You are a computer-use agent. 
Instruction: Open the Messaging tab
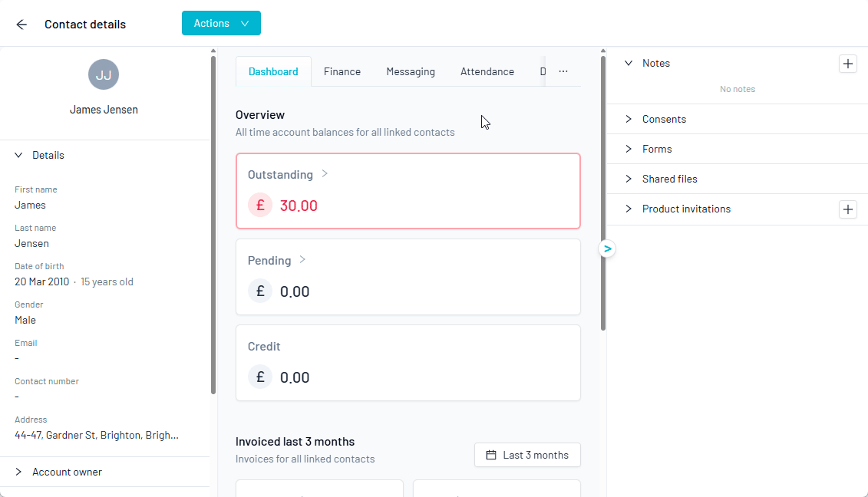tap(410, 71)
